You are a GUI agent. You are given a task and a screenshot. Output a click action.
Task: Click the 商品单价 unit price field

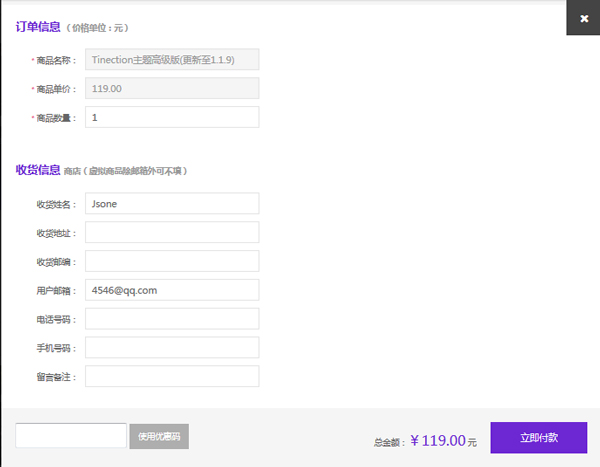pyautogui.click(x=172, y=88)
